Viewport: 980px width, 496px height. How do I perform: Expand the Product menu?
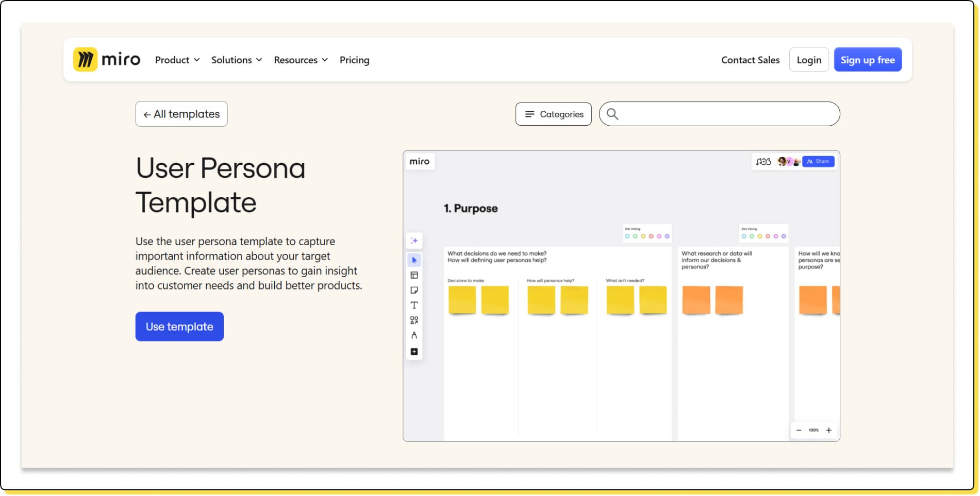[177, 60]
